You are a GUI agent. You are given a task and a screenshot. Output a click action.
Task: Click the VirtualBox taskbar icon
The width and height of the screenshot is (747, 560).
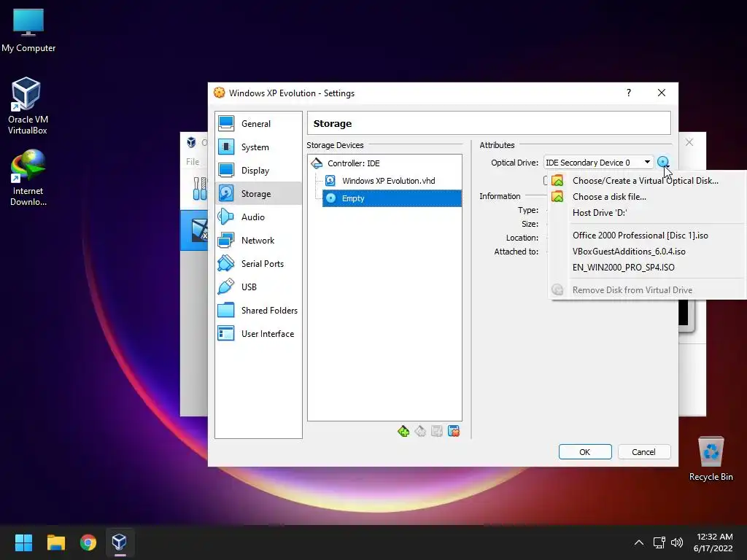point(120,542)
